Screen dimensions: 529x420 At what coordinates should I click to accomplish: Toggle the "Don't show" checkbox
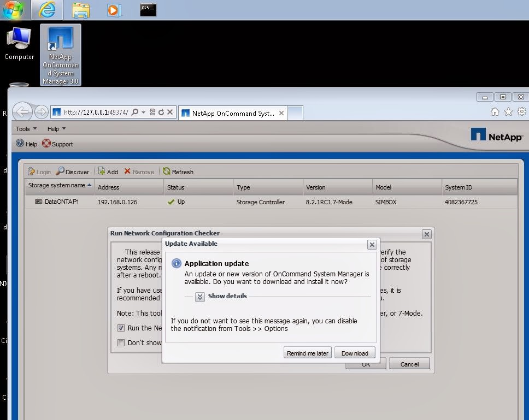[121, 342]
